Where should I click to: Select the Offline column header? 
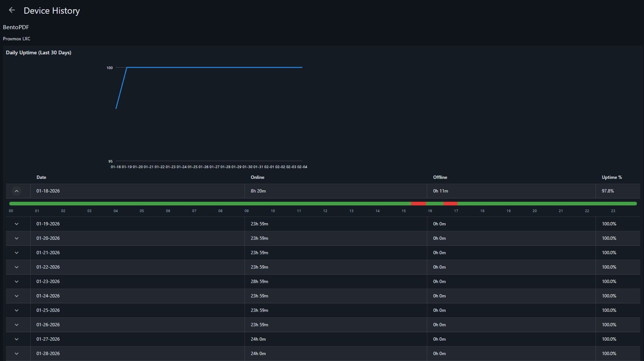coord(440,177)
